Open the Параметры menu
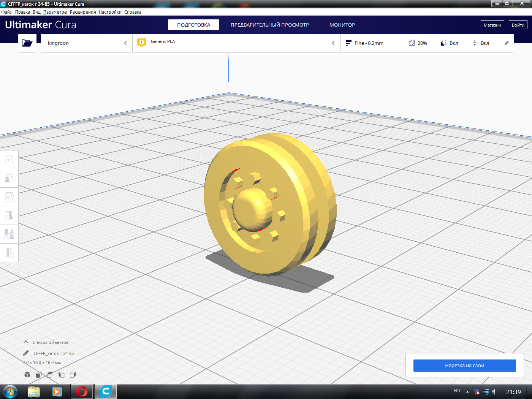 tap(55, 12)
